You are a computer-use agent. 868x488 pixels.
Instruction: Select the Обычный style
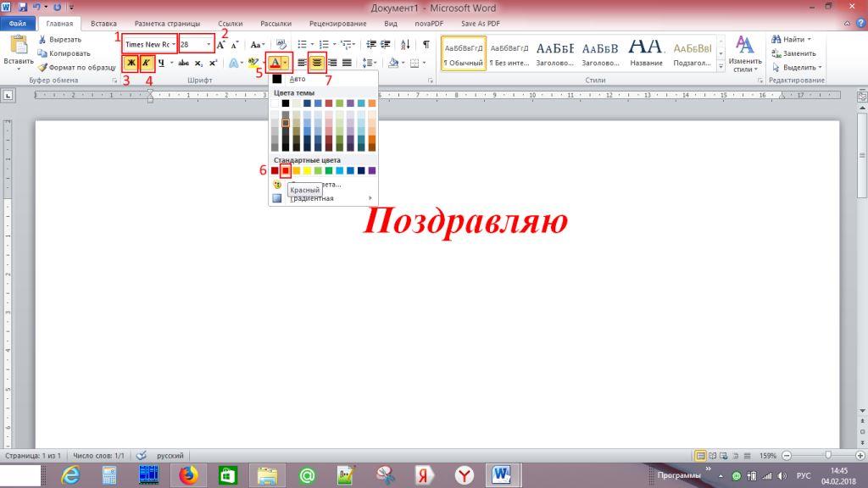(x=464, y=53)
